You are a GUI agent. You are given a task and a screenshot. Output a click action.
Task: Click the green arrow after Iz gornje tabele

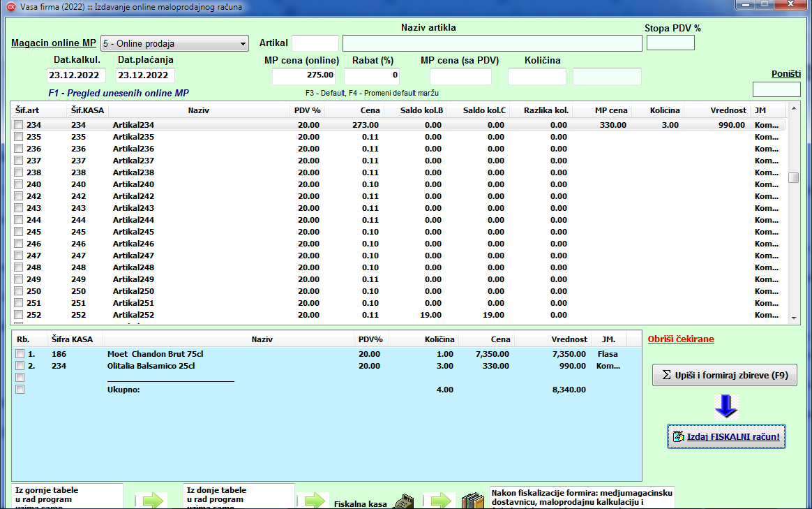pos(153,501)
